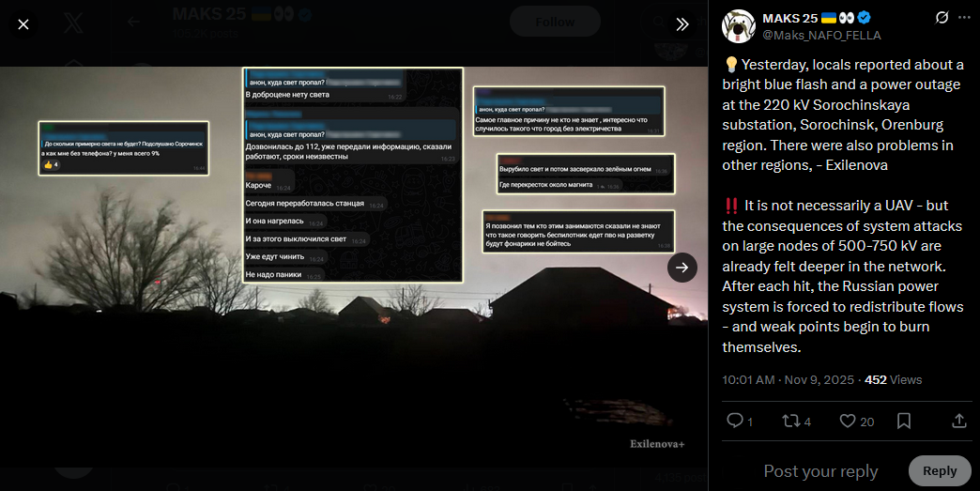980x491 pixels.
Task: Click the viewed post image
Action: [354, 267]
